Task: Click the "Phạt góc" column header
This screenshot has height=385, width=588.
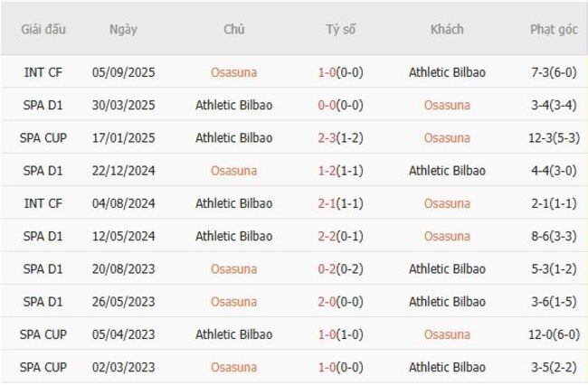Action: pos(554,30)
